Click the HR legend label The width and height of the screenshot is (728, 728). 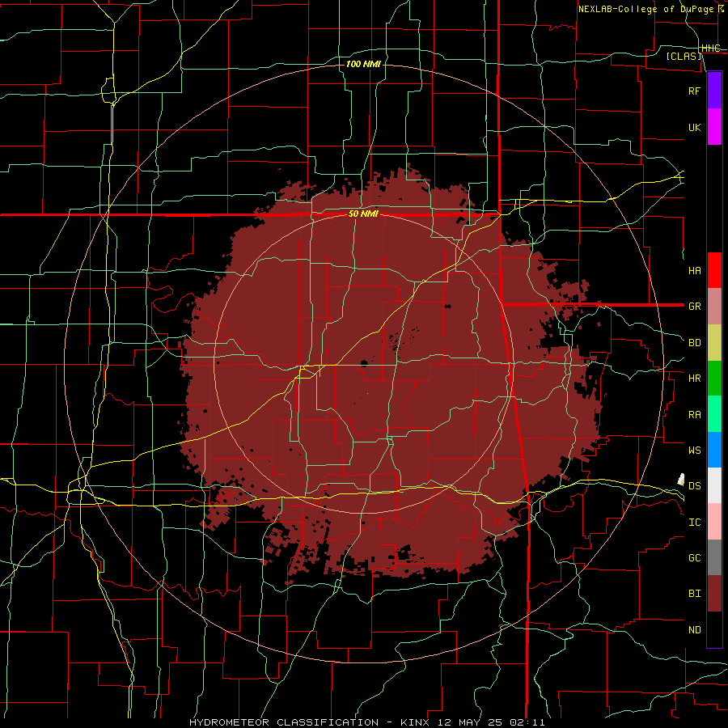coord(695,379)
